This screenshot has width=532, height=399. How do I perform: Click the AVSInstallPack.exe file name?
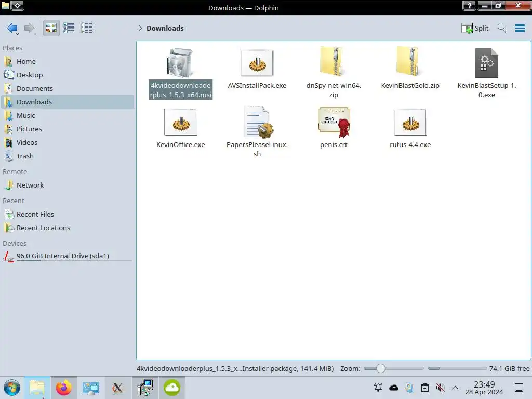(257, 86)
